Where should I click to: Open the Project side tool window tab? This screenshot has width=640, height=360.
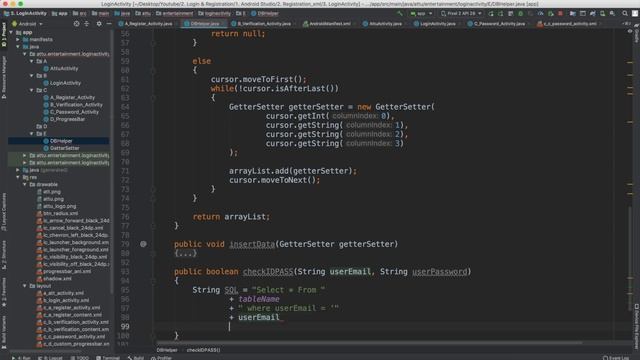4,35
